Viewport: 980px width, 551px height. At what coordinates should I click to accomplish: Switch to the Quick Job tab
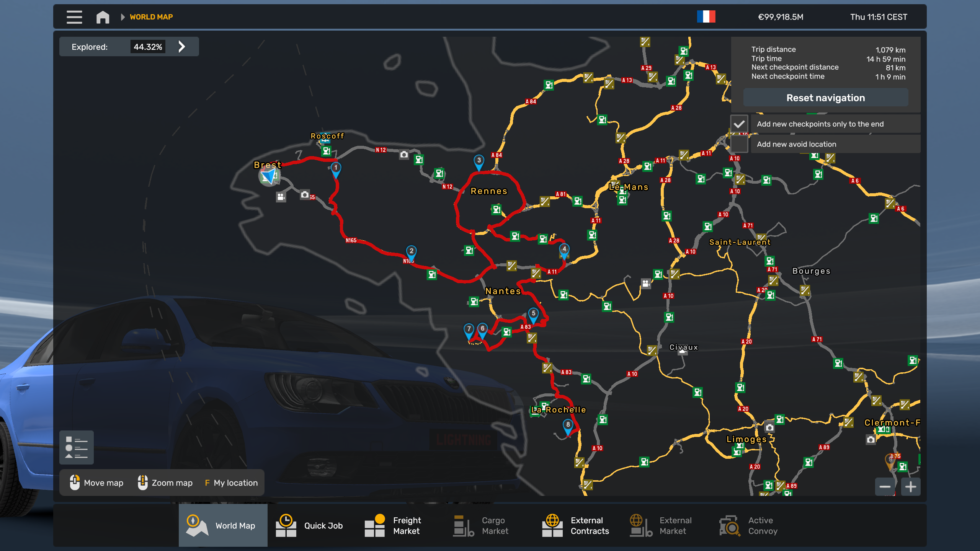310,525
